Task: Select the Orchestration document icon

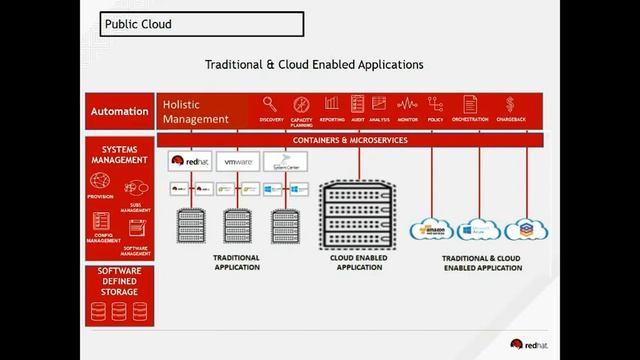Action: [470, 104]
